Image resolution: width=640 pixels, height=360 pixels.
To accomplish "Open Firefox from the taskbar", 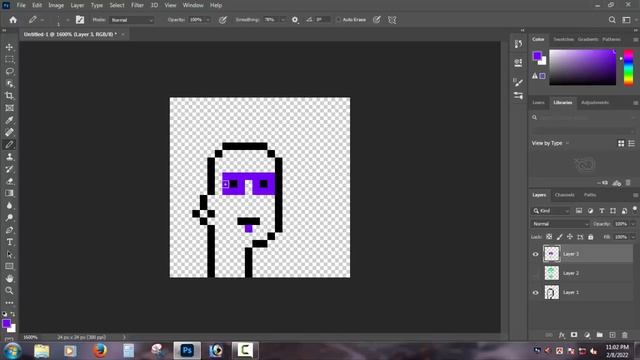I will coord(100,350).
